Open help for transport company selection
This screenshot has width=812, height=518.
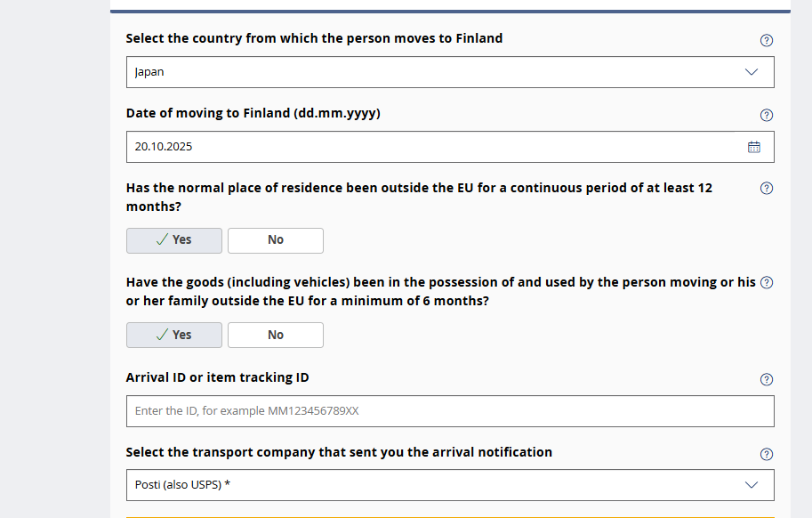click(x=767, y=454)
